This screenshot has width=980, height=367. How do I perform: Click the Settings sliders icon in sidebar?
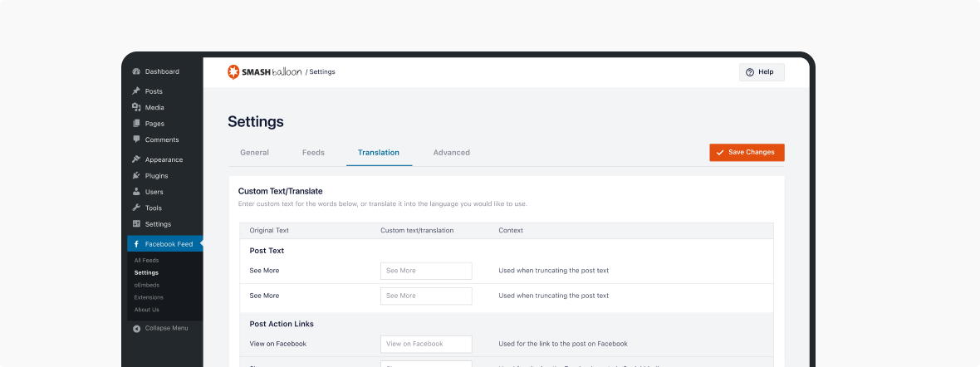click(136, 224)
